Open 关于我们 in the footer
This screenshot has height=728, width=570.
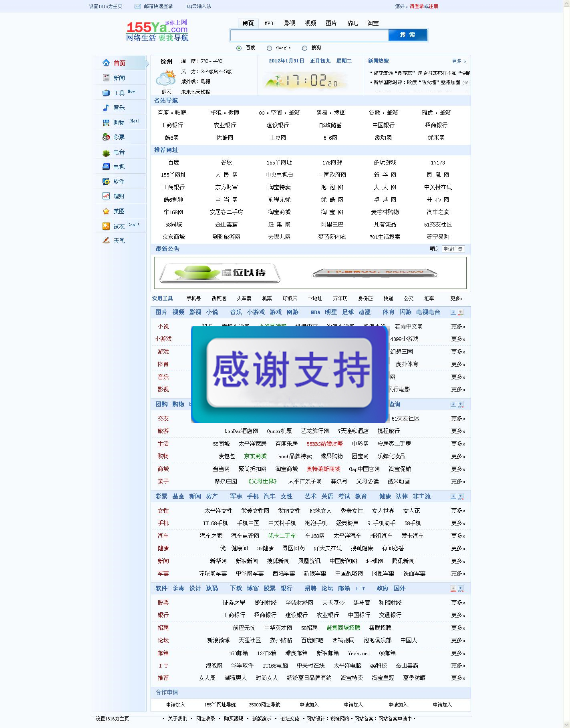tap(177, 719)
